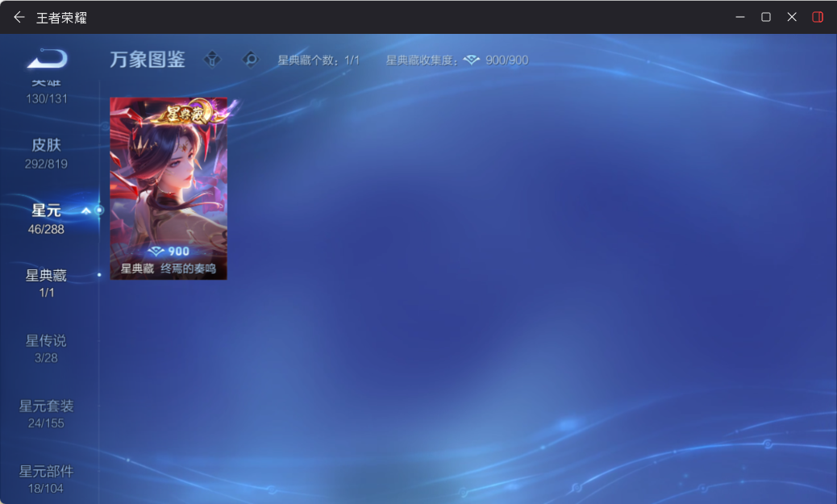The image size is (837, 504).
Task: Open the filter icon beside 万象图鉴
Action: pos(212,59)
